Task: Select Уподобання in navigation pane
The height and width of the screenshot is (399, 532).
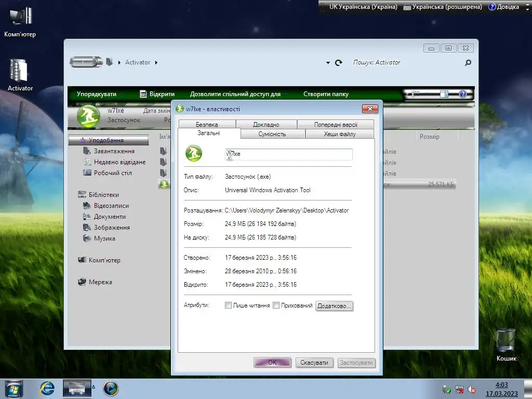Action: pyautogui.click(x=109, y=140)
